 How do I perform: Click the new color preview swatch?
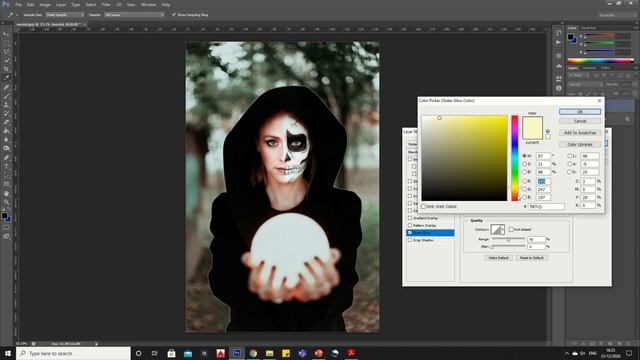click(x=532, y=122)
